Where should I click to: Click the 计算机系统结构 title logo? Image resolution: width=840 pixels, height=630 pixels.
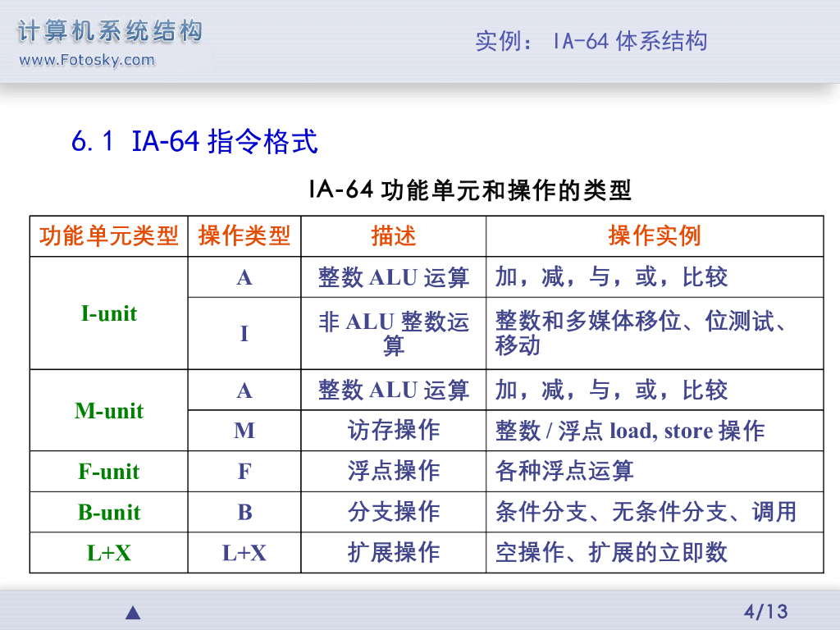(110, 33)
